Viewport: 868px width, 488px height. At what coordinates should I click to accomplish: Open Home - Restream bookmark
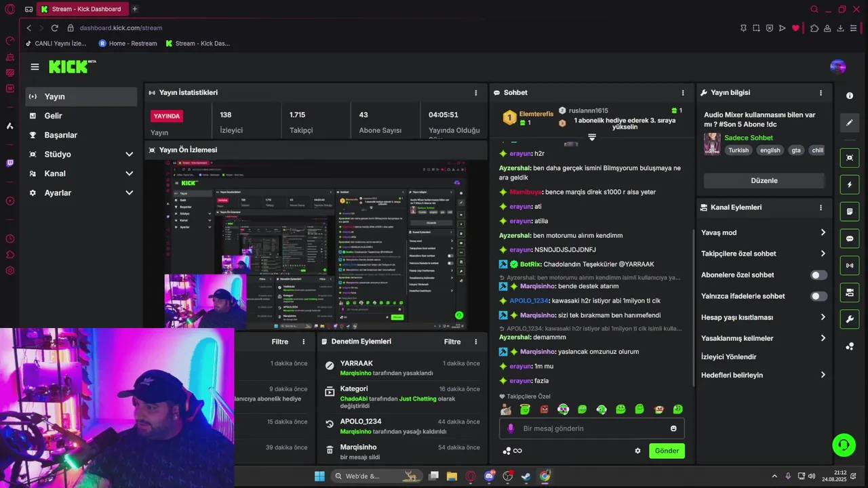click(x=127, y=43)
